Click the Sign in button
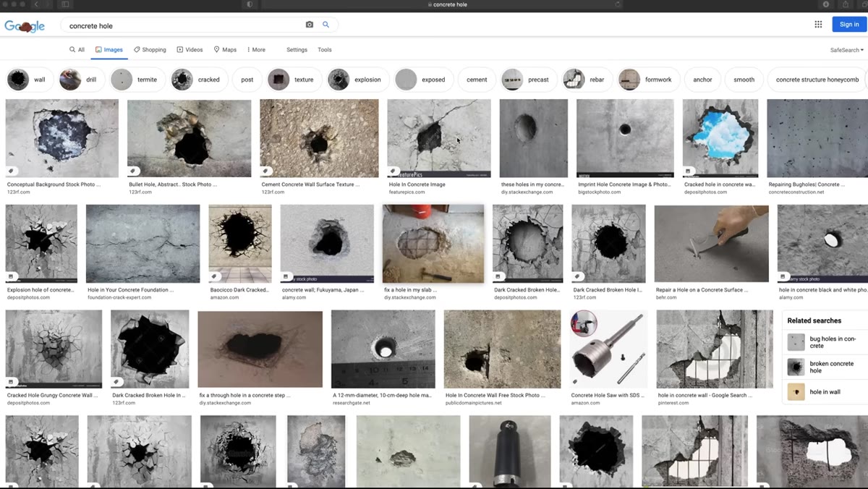Viewport: 868px width, 489px height. (849, 25)
